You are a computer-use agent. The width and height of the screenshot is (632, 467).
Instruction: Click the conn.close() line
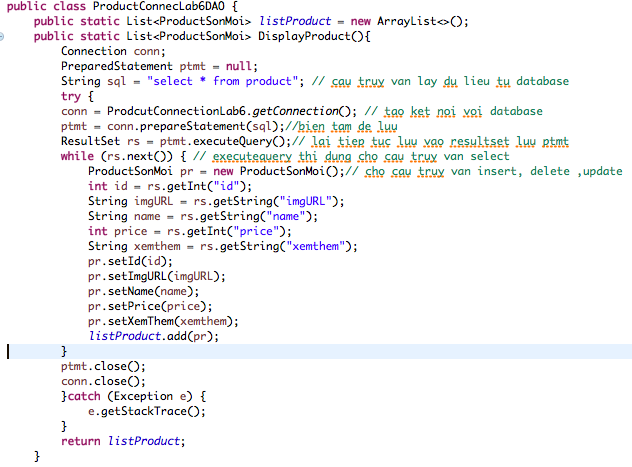[x=103, y=381]
